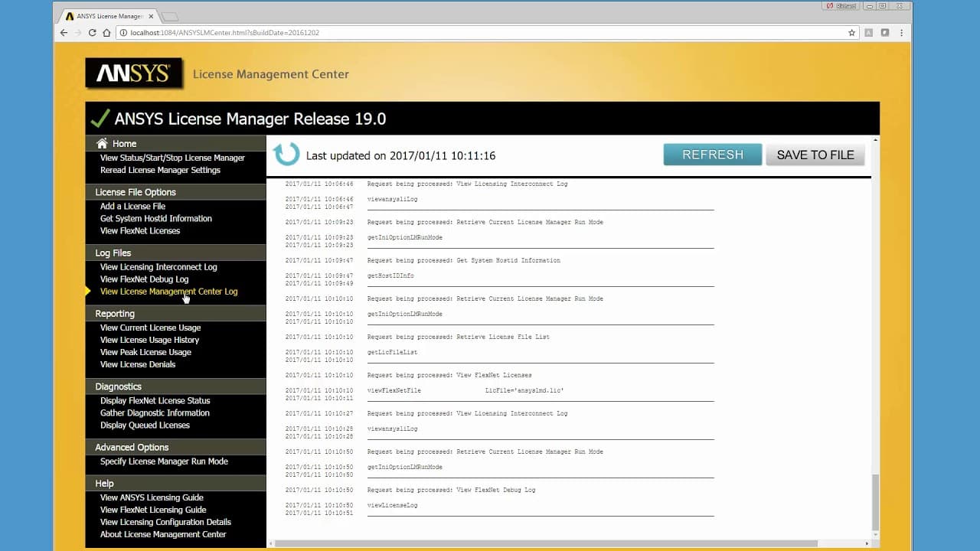Click the log panel vertical scrollbar thumb
The image size is (980, 551).
pos(876,501)
